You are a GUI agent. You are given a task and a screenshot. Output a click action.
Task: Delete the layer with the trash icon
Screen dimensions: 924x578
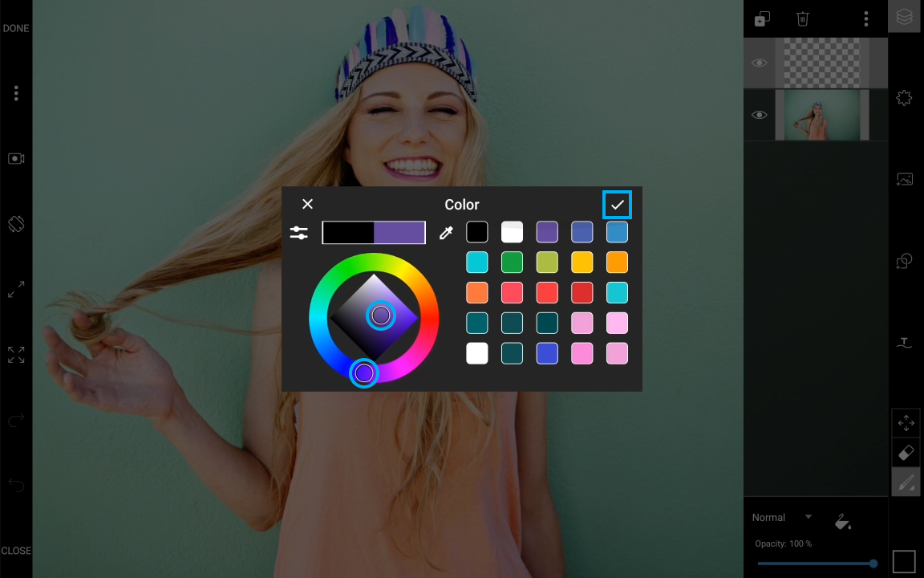tap(802, 18)
